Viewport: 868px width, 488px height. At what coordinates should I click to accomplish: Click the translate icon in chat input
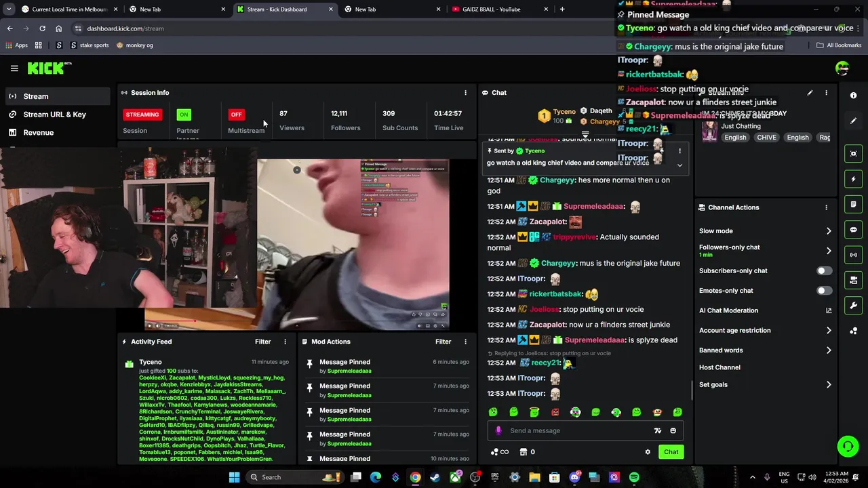click(x=657, y=430)
